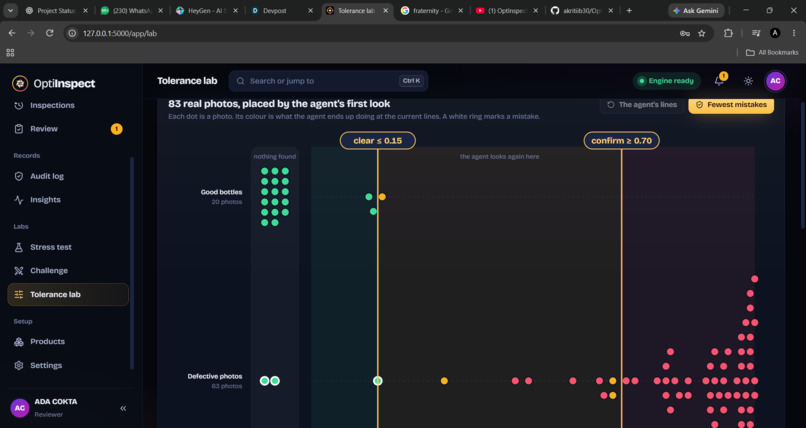Screen dimensions: 806x428
Task: Switch to the Devpost browser tab
Action: 282,10
